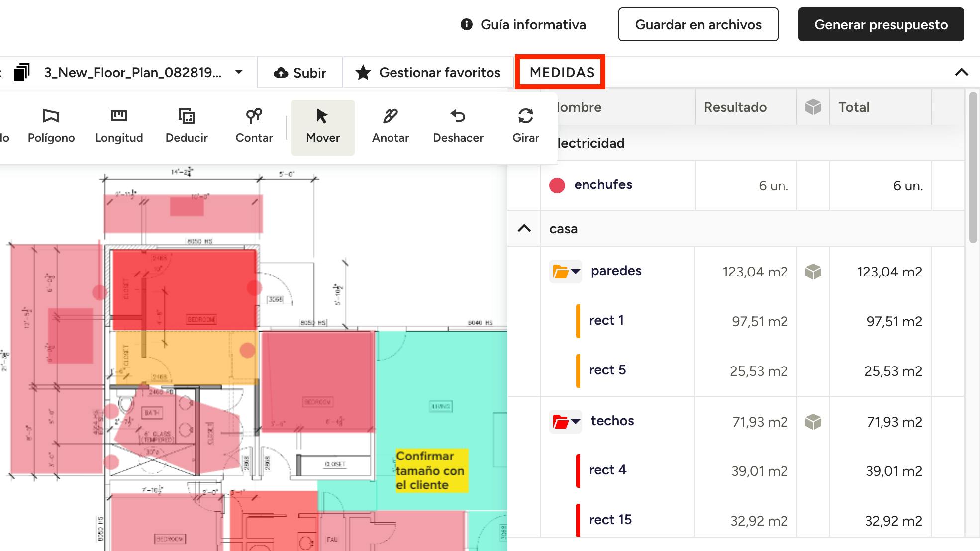
Task: Click the red enchufes color dot
Action: click(557, 185)
